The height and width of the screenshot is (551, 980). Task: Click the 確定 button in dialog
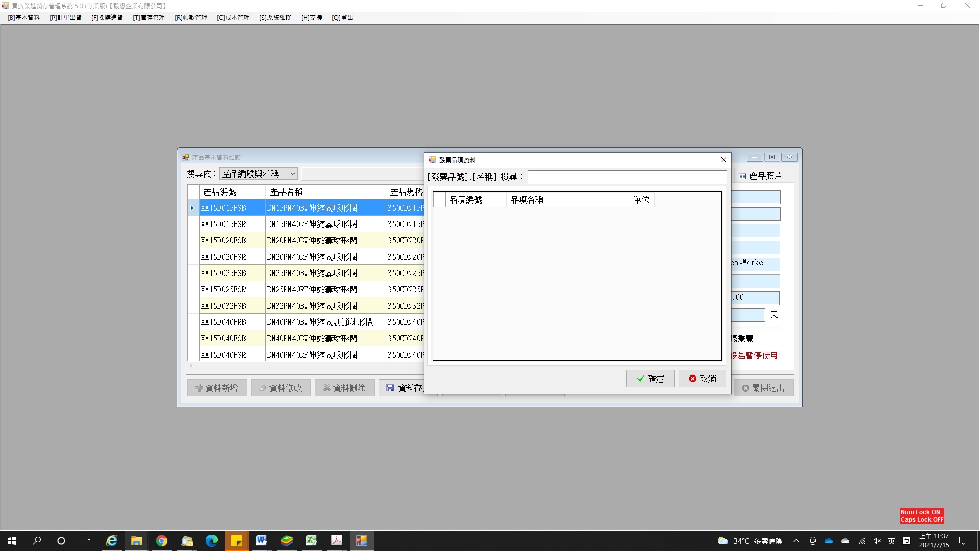coord(650,378)
